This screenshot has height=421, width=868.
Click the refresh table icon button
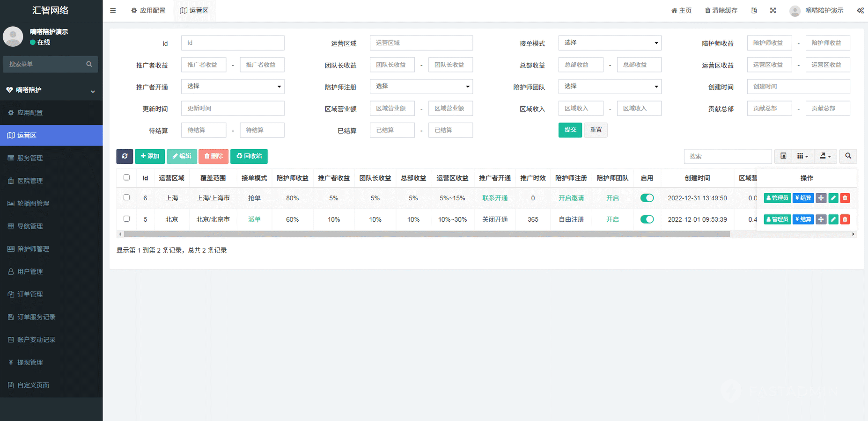125,156
